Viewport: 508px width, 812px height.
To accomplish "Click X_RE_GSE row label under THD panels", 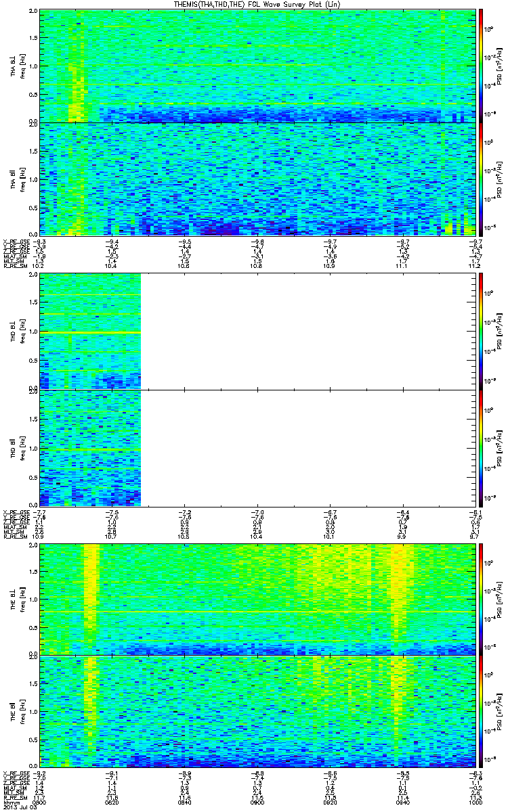I will (x=17, y=512).
